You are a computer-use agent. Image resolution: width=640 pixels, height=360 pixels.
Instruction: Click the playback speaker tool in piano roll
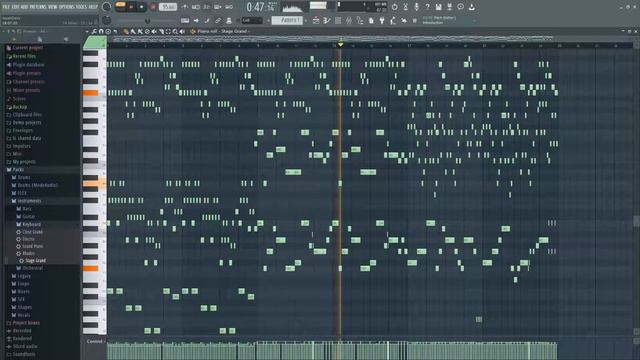(x=182, y=31)
